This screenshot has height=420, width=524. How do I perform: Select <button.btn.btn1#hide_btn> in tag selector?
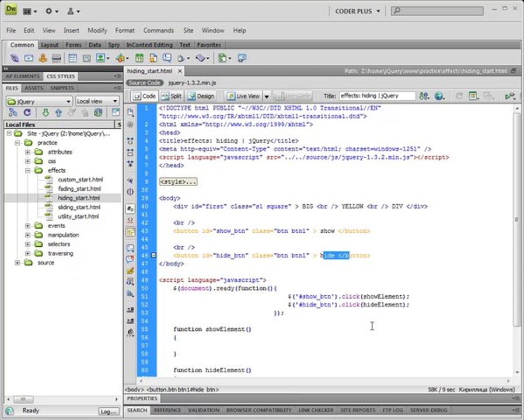[183, 390]
